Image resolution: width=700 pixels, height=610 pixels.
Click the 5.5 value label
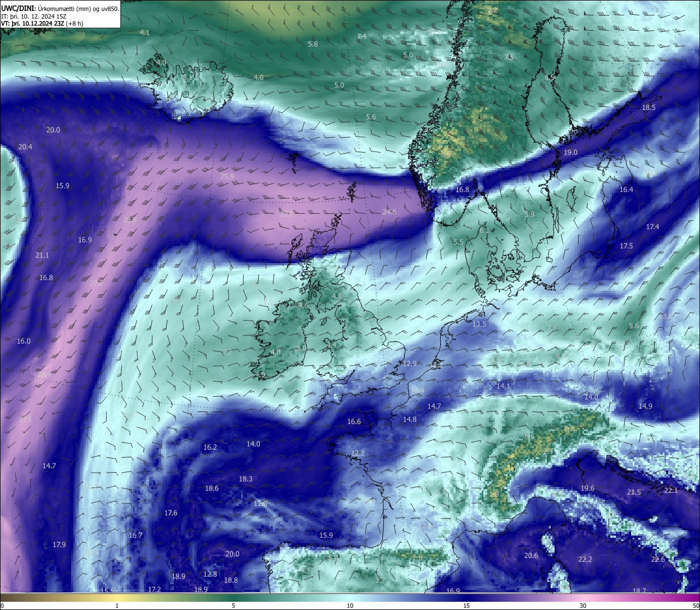click(x=458, y=242)
